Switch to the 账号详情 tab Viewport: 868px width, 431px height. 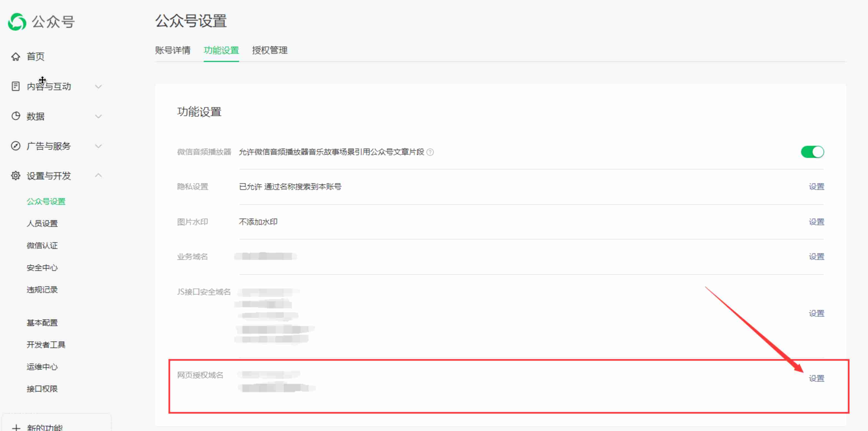[173, 50]
